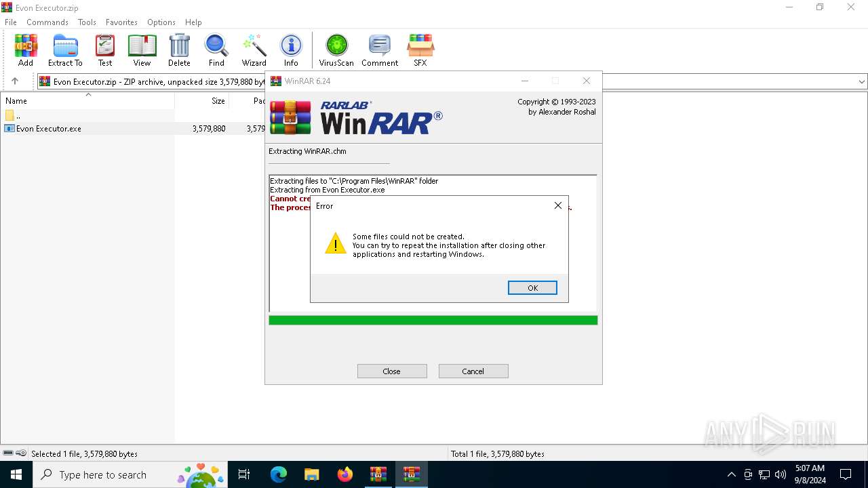Launch the Wizard tool

point(254,51)
